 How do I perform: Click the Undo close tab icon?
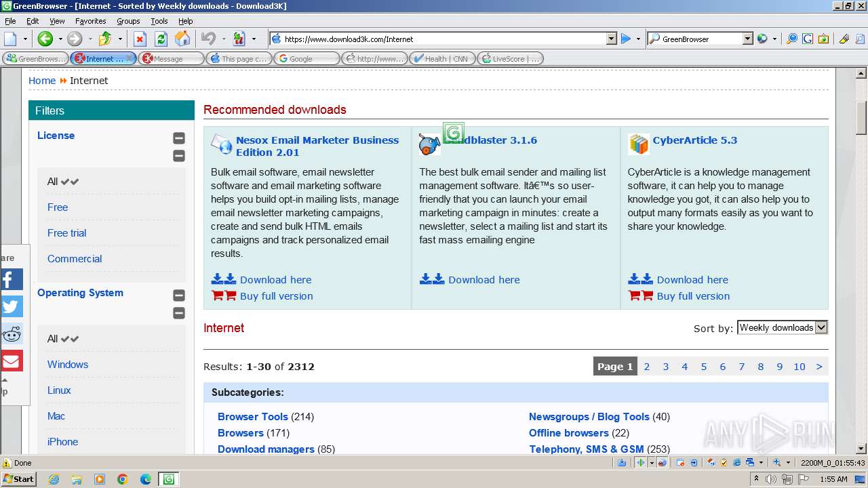click(208, 39)
